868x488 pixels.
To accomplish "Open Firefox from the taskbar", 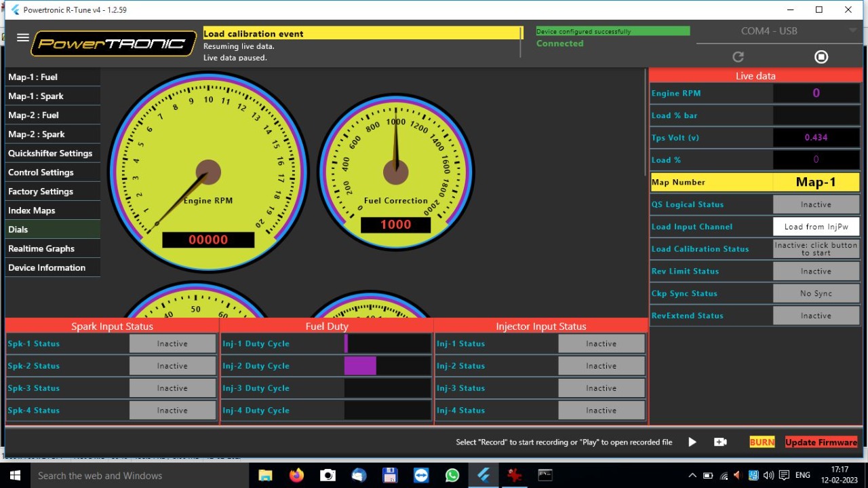I will (296, 475).
